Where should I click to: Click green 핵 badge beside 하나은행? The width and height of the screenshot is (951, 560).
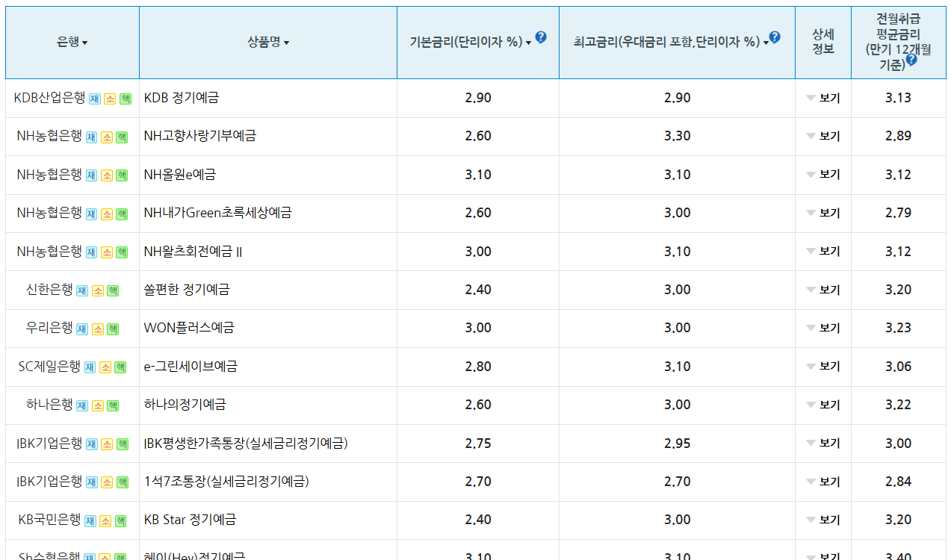click(112, 406)
